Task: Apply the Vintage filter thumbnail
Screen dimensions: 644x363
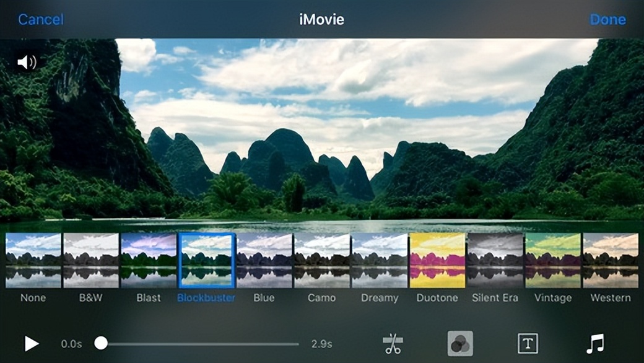Action: point(553,260)
